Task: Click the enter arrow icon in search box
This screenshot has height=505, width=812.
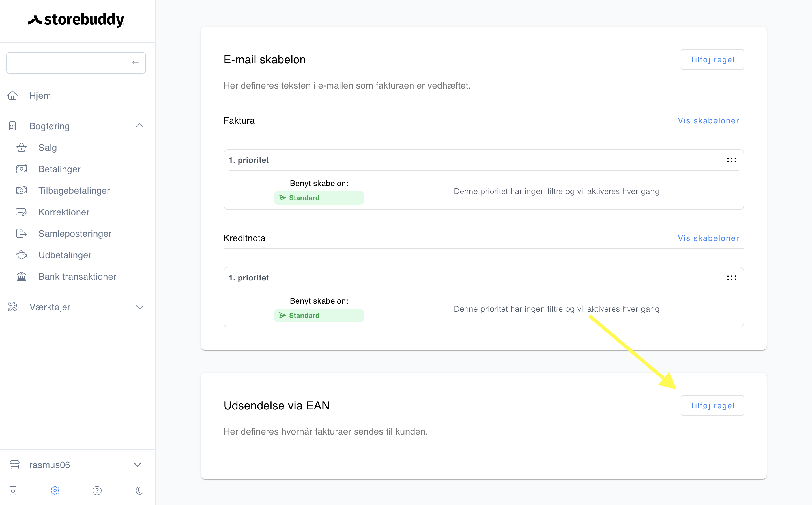Action: 136,62
